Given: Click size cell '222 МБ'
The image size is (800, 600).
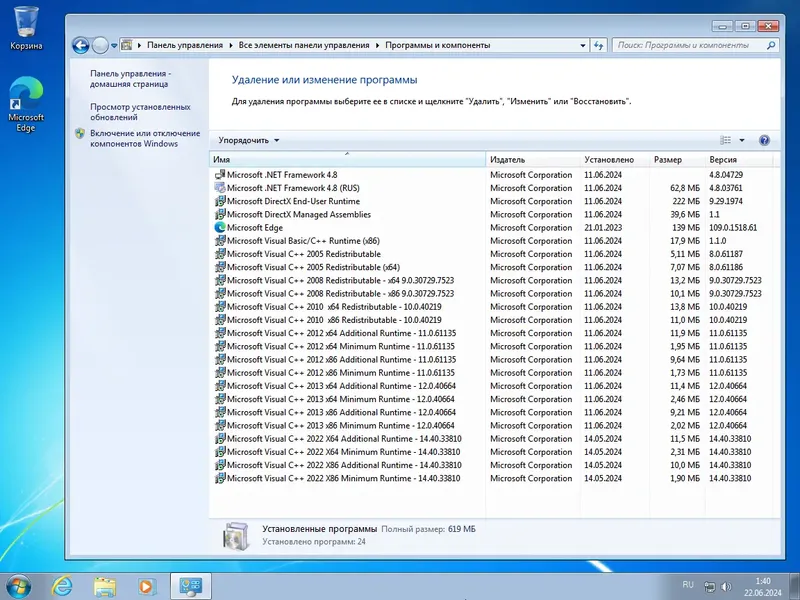Looking at the screenshot, I should pos(686,201).
